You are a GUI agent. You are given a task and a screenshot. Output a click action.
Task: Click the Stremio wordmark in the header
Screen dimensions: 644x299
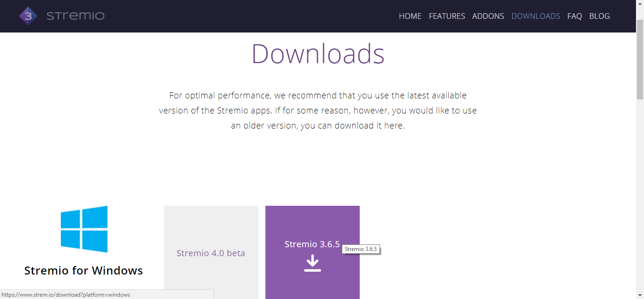point(75,16)
